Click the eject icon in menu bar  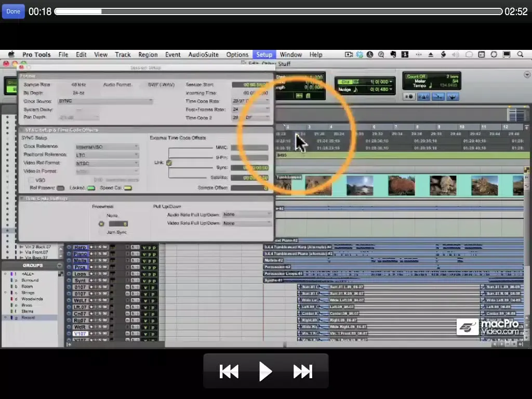point(431,54)
